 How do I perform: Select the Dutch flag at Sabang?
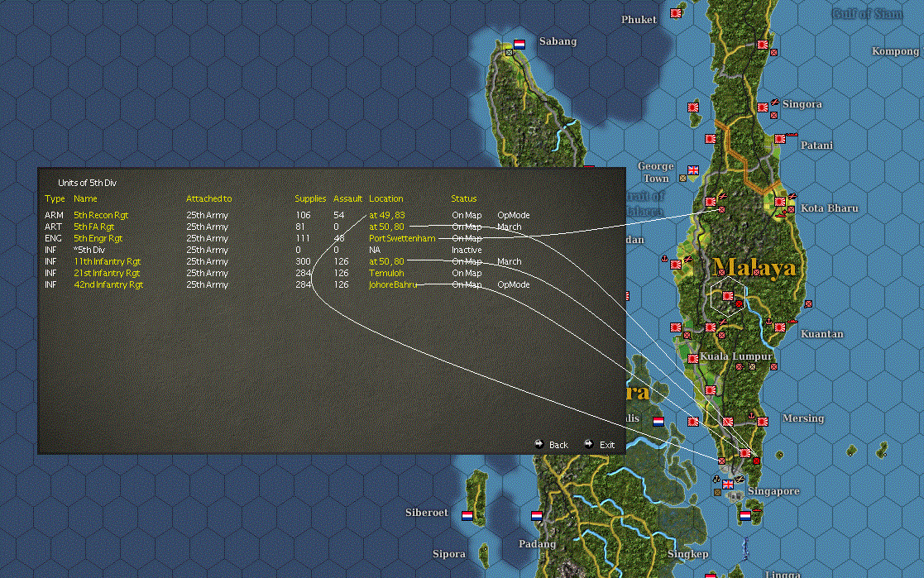519,44
